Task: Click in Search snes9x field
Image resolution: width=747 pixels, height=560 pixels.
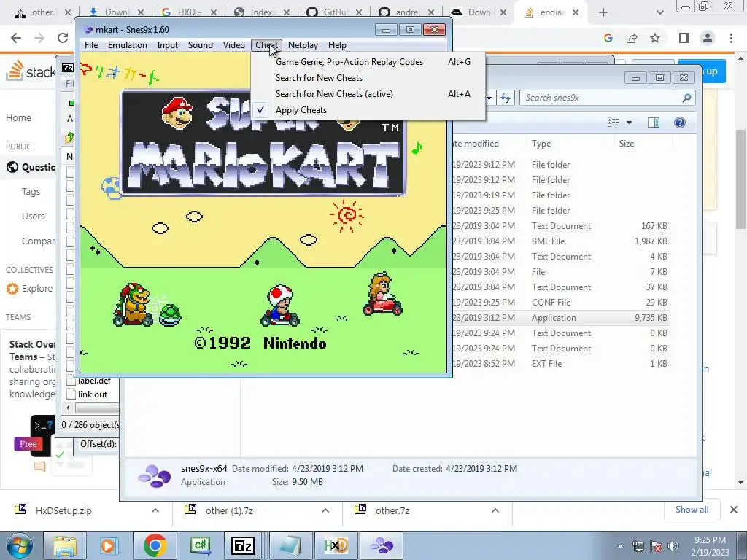Action: click(608, 98)
